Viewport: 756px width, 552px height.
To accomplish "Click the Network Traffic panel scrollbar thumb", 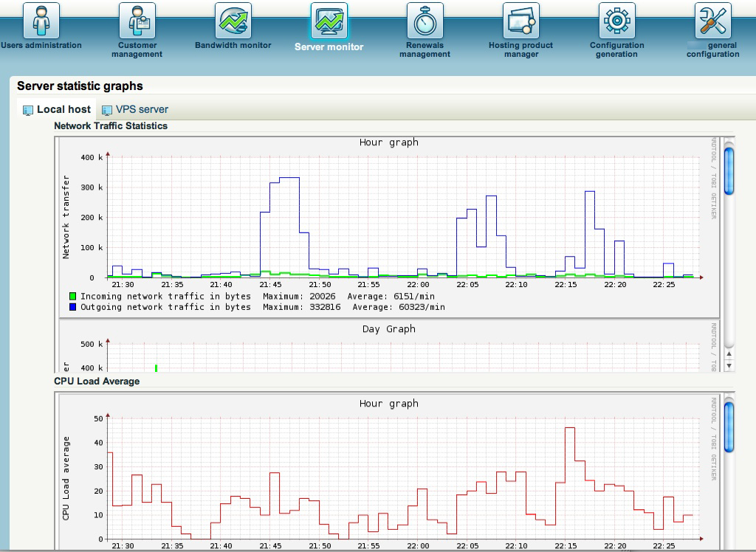I will tap(729, 170).
